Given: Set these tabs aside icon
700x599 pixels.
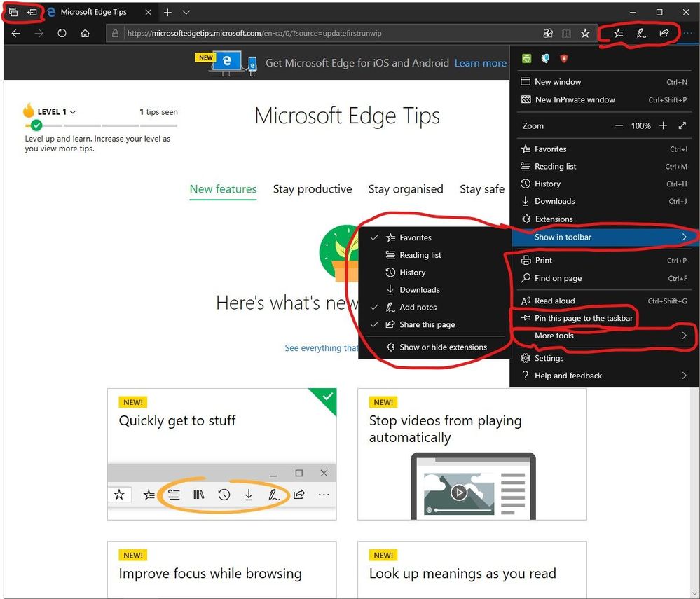Looking at the screenshot, I should [x=32, y=12].
